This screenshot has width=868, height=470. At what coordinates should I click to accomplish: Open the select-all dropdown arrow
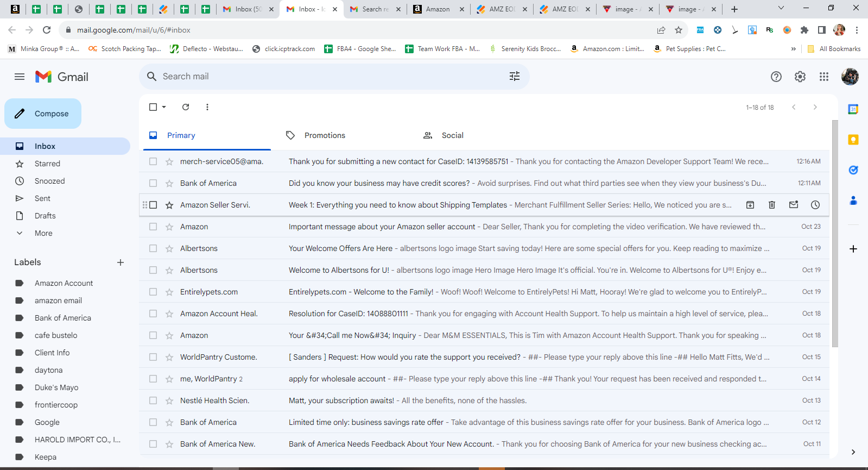click(164, 107)
